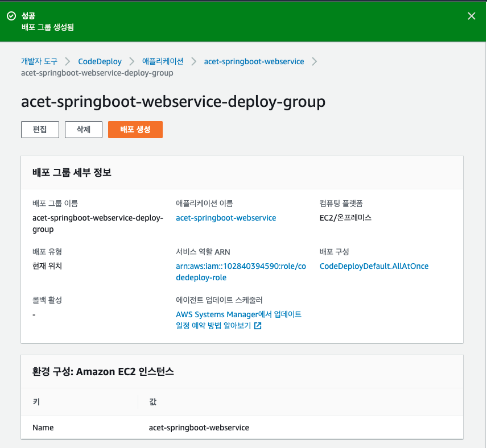This screenshot has width=487, height=448.
Task: Click the 배포 유형 label
Action: [x=47, y=252]
